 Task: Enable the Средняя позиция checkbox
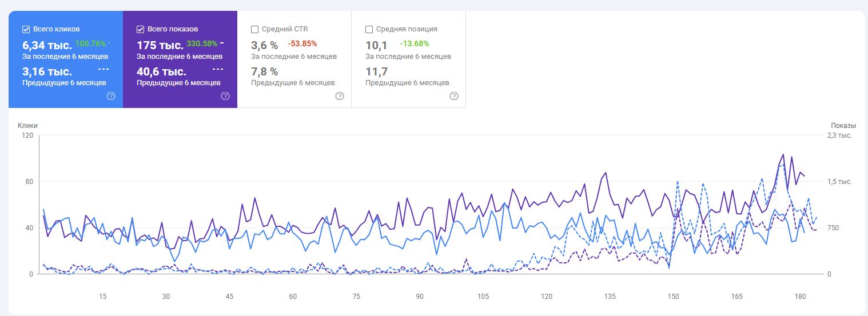click(x=369, y=29)
